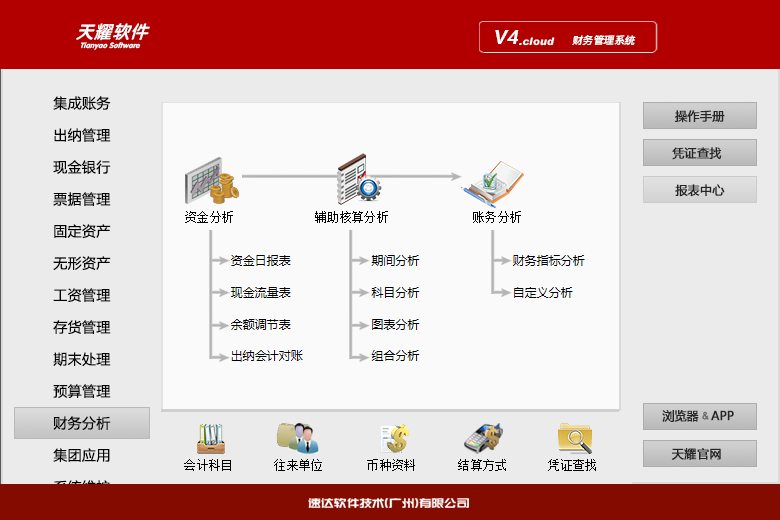Open the 凭证查找 folder magnifier icon
Image resolution: width=780 pixels, height=520 pixels.
[575, 438]
